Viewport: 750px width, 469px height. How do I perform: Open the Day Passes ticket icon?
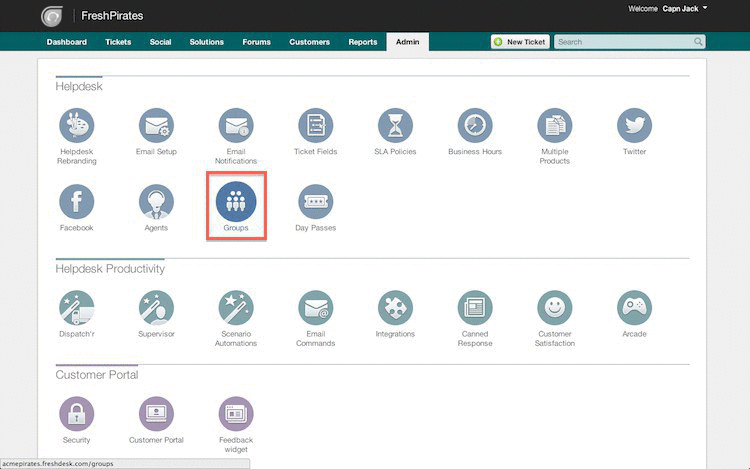[x=316, y=202]
